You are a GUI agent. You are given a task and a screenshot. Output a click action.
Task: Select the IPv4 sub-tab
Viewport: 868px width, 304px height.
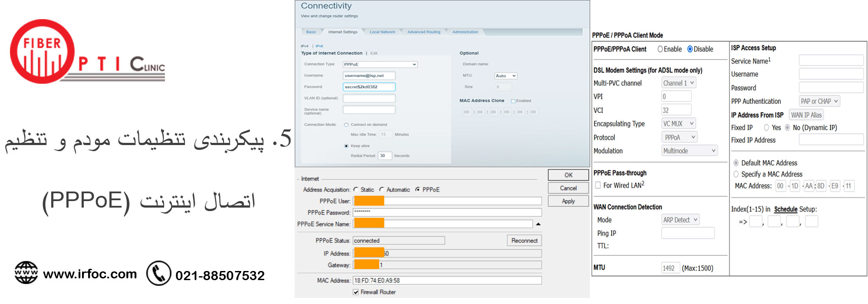[x=305, y=46]
